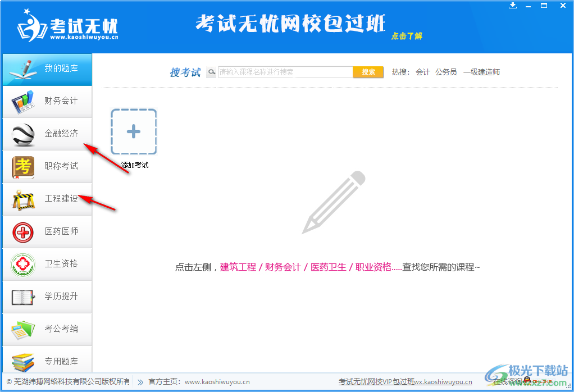Open the 卫生资格 category
This screenshot has height=392, width=574.
point(22,264)
